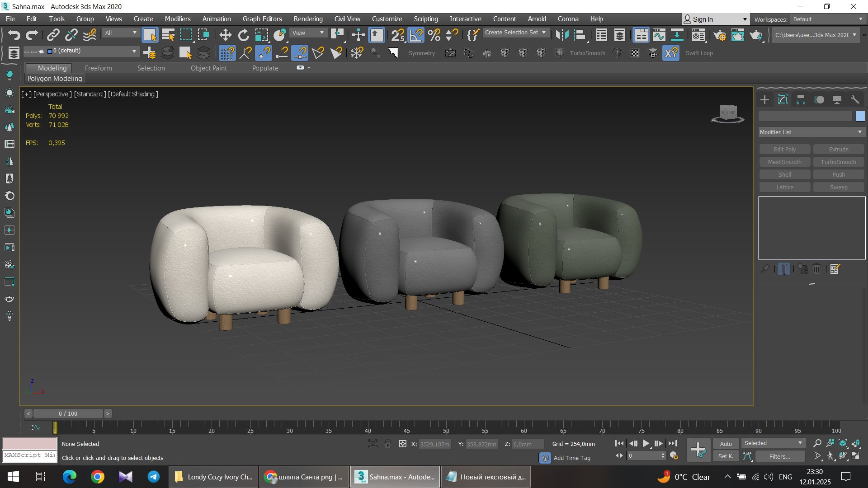This screenshot has width=868, height=488.
Task: Click the object color swatch
Action: (860, 116)
